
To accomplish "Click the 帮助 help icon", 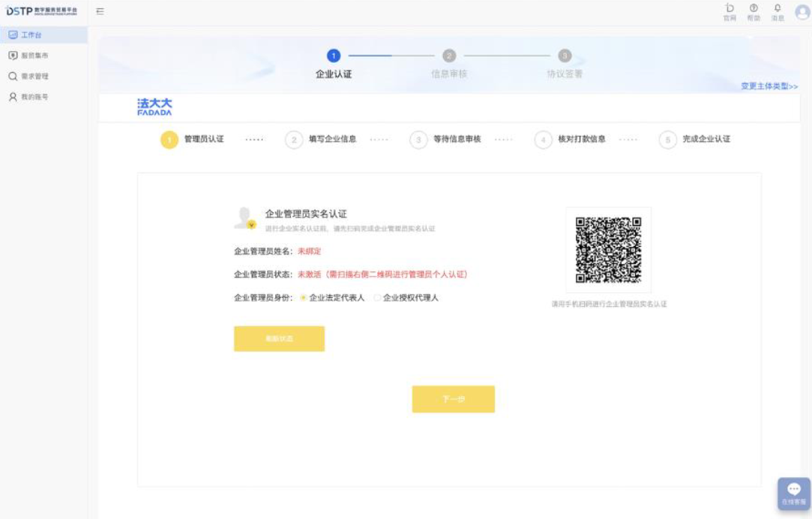I will (753, 11).
